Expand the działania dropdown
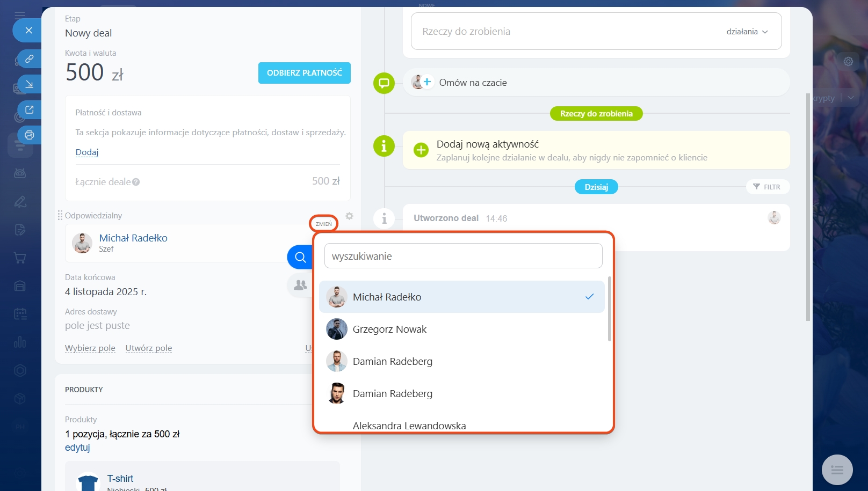The width and height of the screenshot is (868, 491). coord(747,32)
